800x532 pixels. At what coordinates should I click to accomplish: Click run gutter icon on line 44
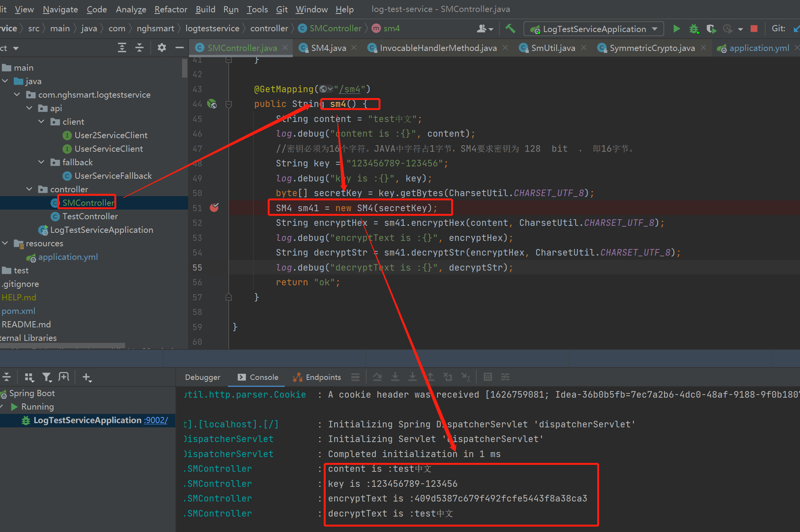[x=212, y=104]
